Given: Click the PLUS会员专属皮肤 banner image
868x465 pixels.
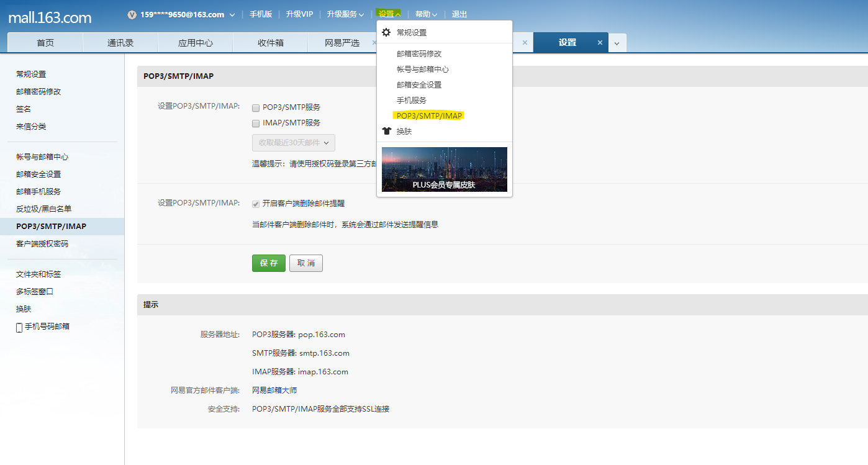Looking at the screenshot, I should click(x=444, y=169).
